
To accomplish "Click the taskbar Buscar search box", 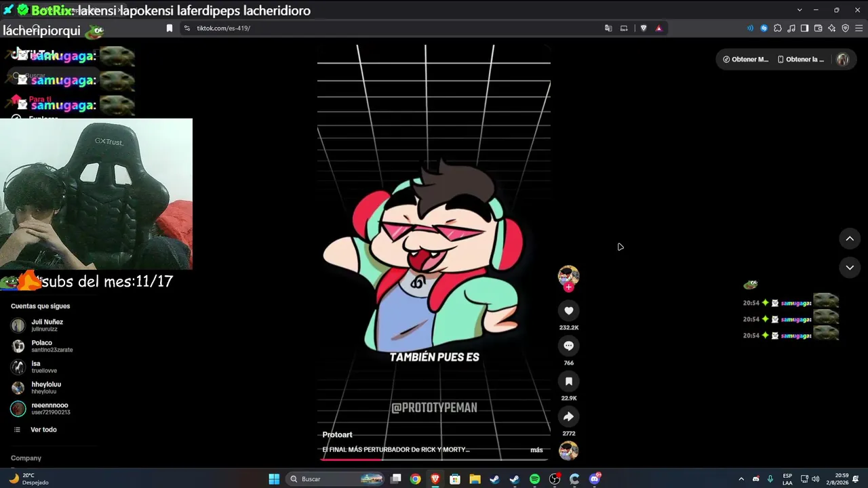I will pos(336,479).
